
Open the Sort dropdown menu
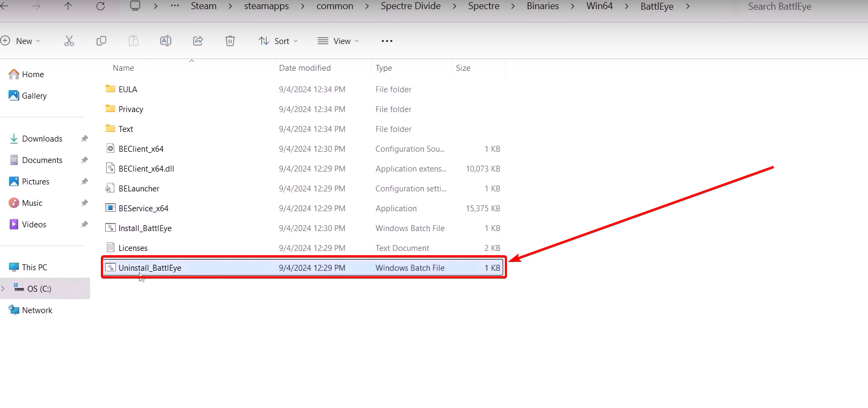point(278,41)
